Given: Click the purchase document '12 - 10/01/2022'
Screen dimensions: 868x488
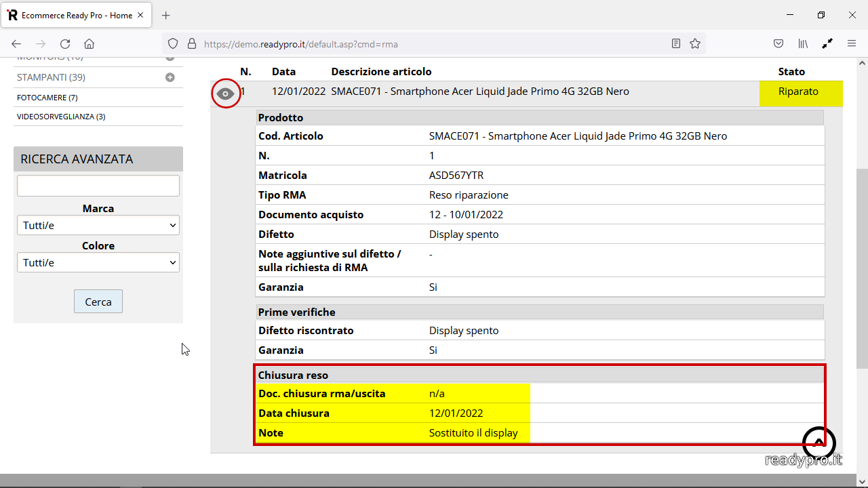Looking at the screenshot, I should [x=466, y=214].
